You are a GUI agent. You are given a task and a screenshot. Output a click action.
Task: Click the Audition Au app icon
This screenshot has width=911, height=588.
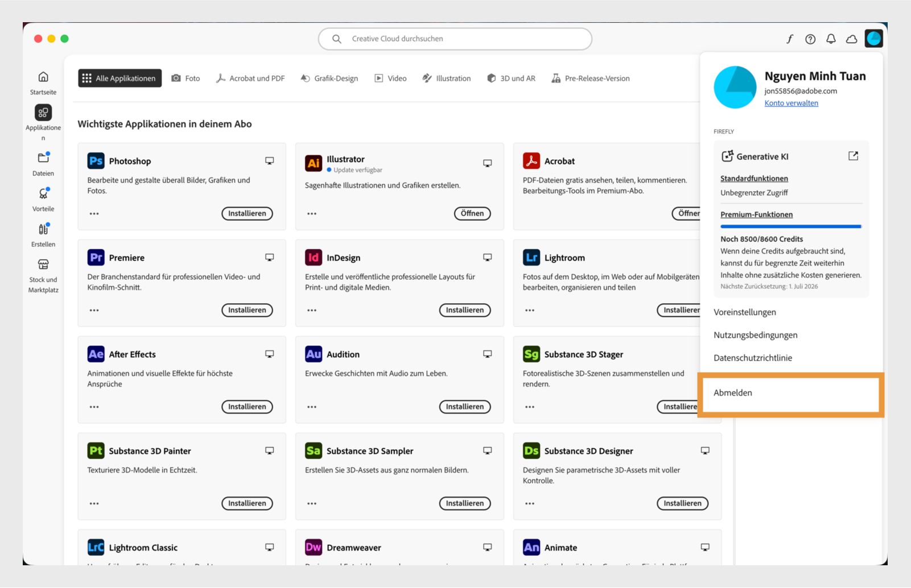[x=314, y=354]
